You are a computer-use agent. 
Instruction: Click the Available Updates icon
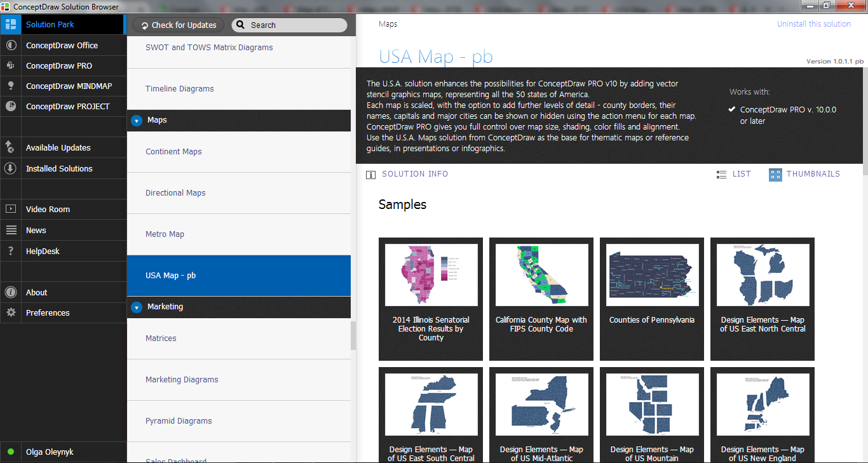(10, 148)
